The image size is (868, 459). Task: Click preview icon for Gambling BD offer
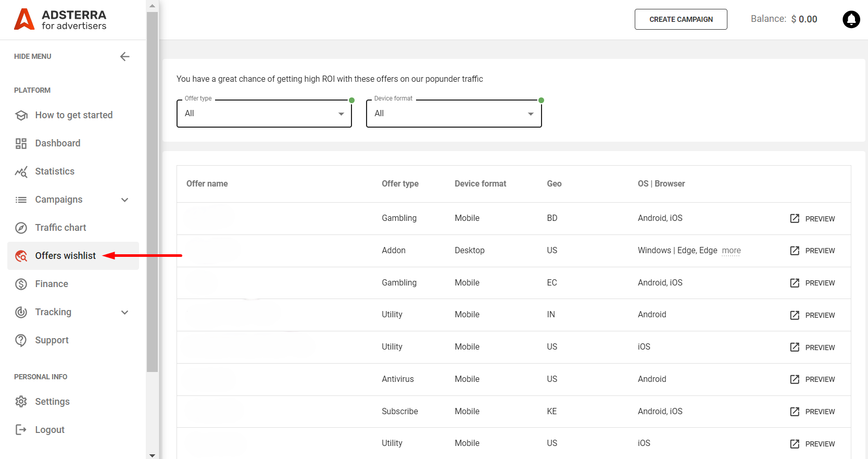point(795,218)
